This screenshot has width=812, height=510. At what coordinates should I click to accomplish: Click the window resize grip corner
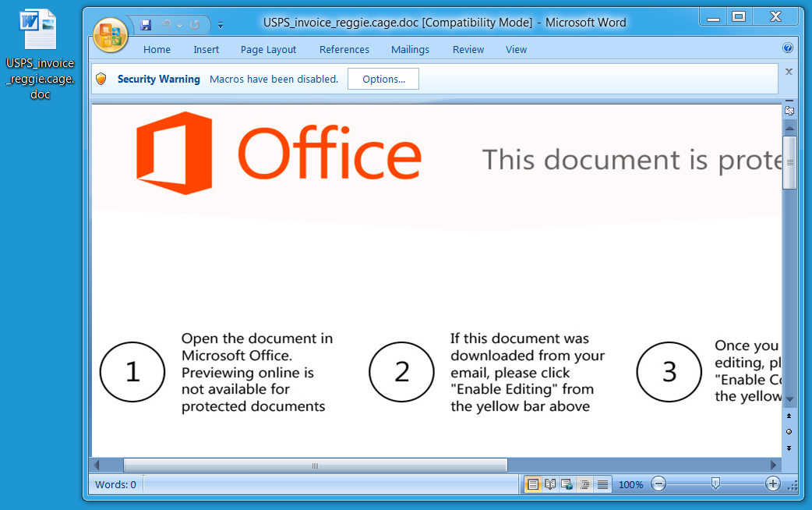pyautogui.click(x=793, y=486)
